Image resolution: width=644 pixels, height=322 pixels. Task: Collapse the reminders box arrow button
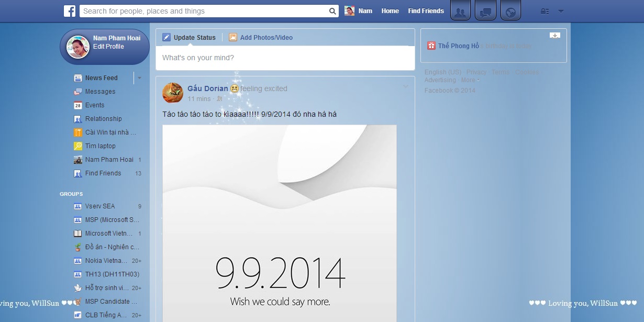click(x=555, y=36)
